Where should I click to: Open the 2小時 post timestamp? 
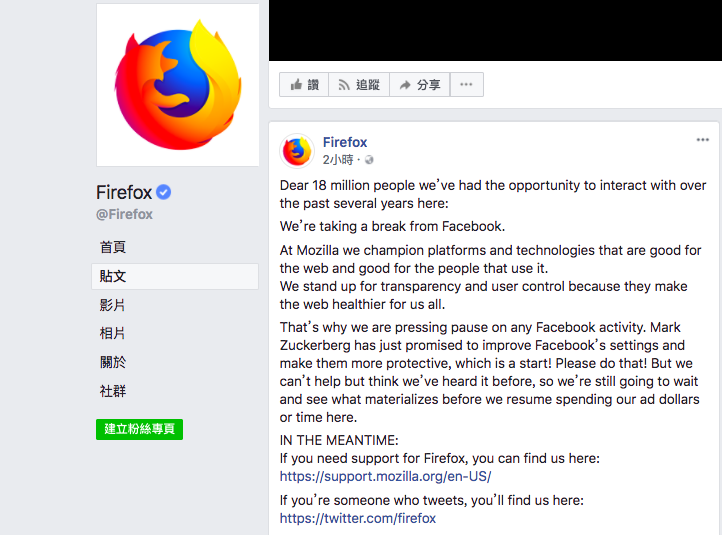pos(338,160)
